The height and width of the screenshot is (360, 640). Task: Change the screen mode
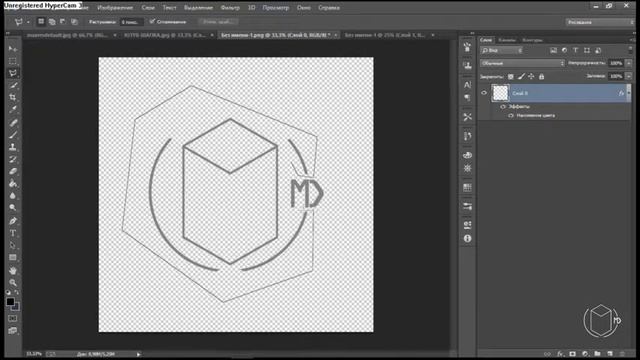click(13, 331)
